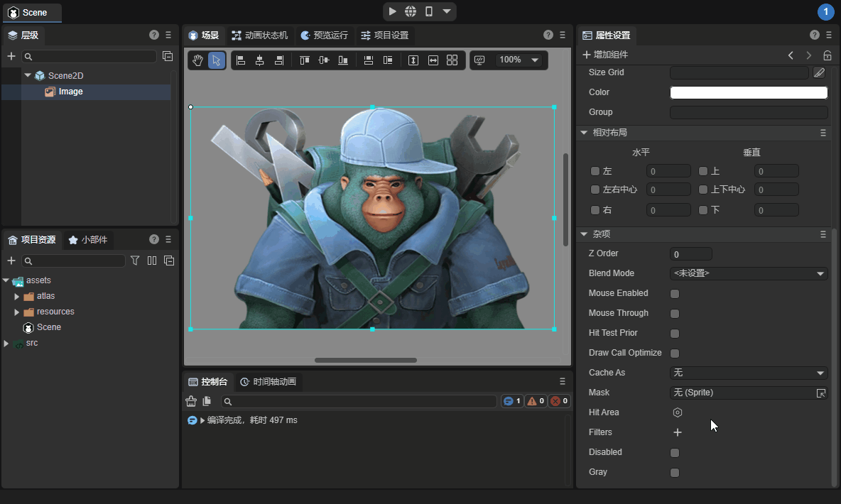
Task: Switch to the 预览运行 tab
Action: pyautogui.click(x=325, y=35)
